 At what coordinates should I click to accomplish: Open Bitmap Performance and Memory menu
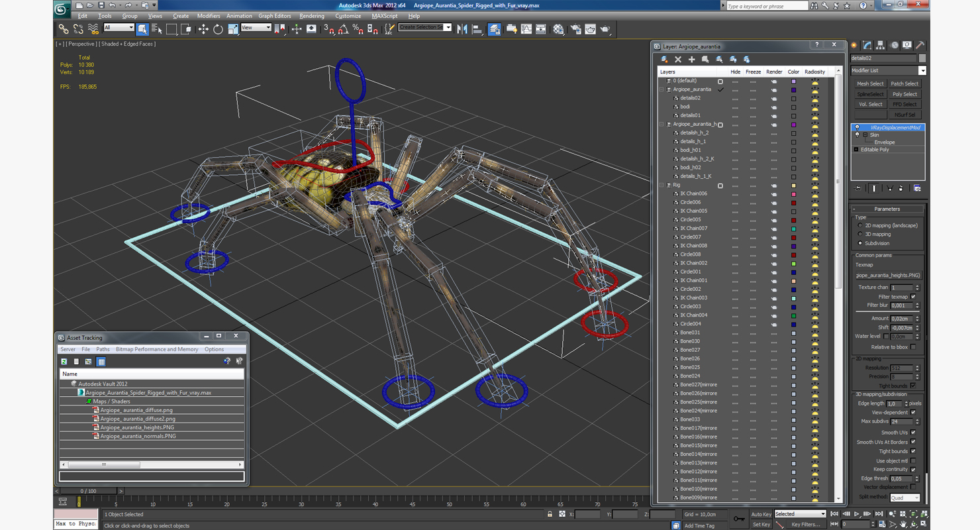(x=157, y=349)
